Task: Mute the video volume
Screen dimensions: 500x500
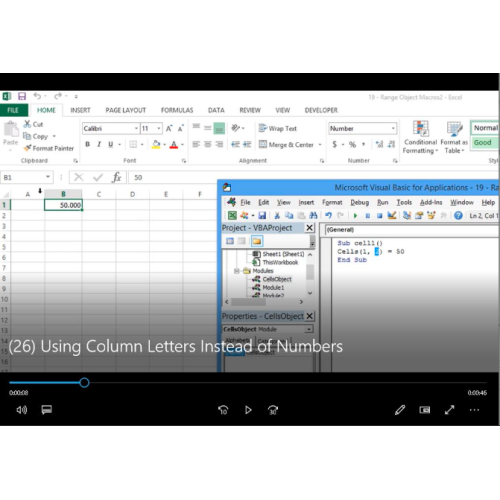Action: (22, 410)
